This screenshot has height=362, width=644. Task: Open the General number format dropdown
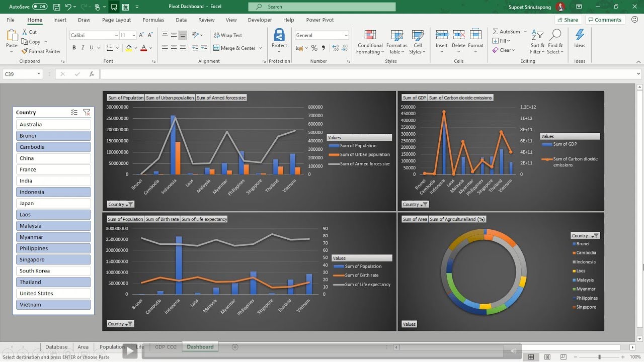(346, 35)
